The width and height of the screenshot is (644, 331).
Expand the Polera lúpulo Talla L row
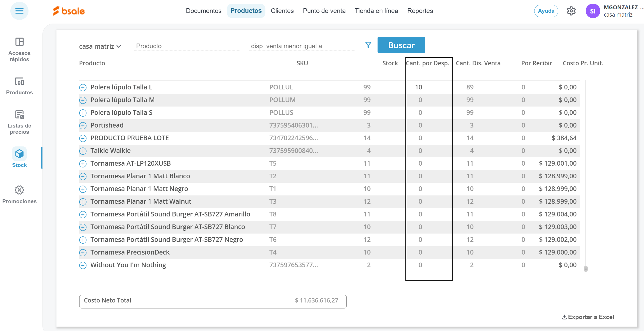pyautogui.click(x=83, y=88)
